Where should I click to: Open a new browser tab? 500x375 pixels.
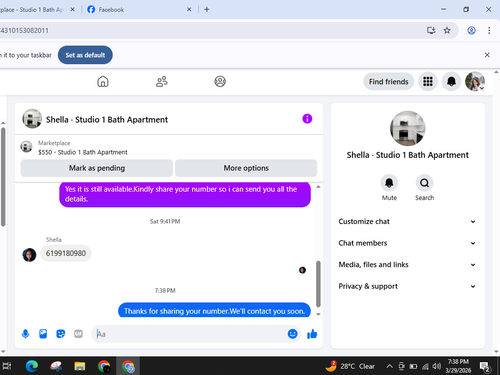tap(207, 10)
